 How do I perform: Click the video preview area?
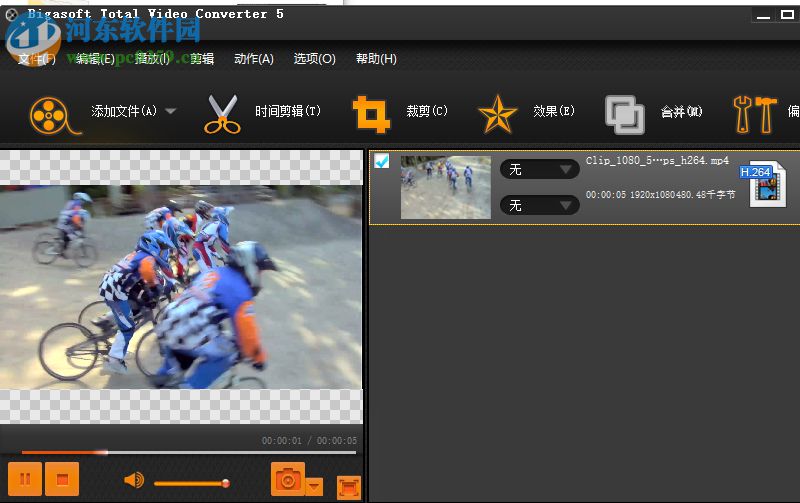[x=181, y=287]
